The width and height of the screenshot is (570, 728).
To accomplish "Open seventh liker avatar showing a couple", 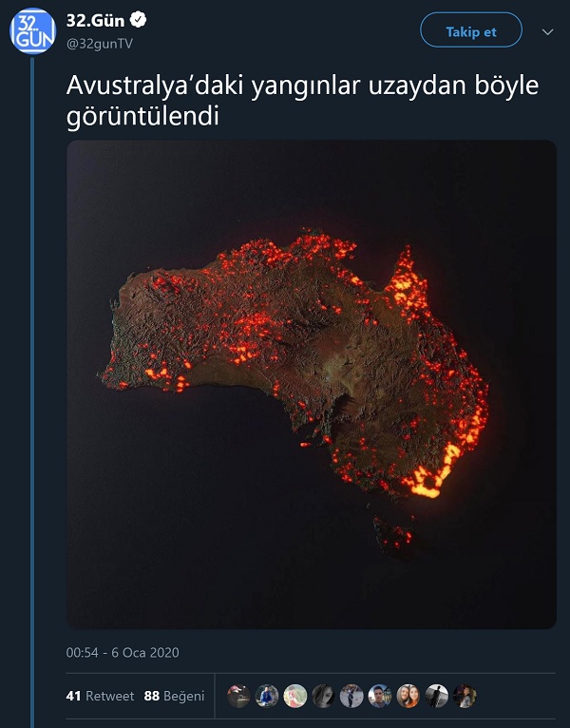I will coord(408,696).
